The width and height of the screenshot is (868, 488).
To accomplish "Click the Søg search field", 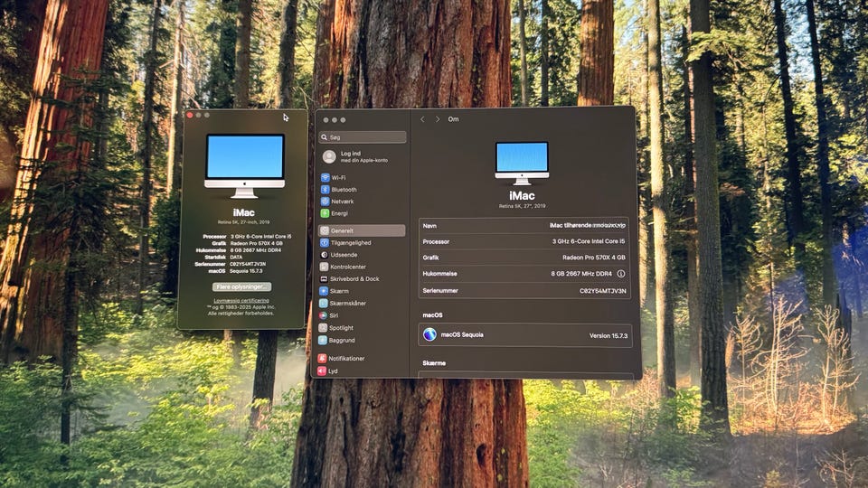I will tap(363, 136).
